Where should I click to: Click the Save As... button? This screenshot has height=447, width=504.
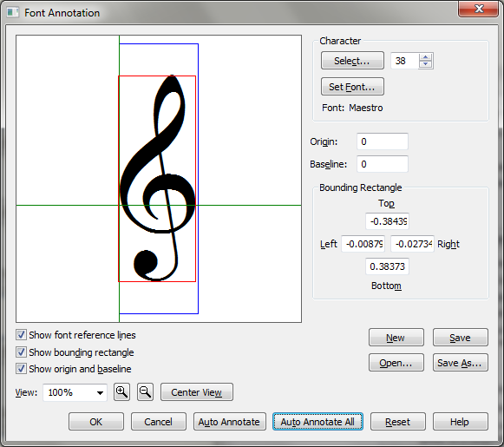(x=461, y=363)
